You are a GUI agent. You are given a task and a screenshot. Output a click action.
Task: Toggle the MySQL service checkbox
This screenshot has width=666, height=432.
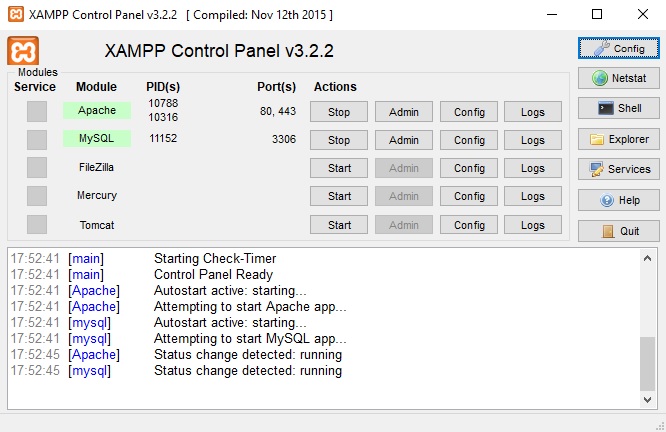tap(37, 139)
